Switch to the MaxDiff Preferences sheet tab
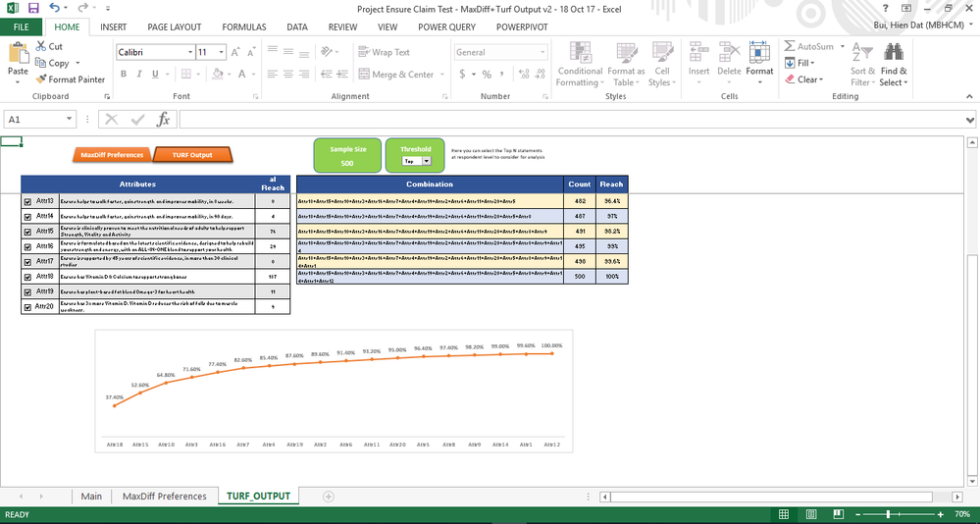Viewport: 980px width, 524px height. pyautogui.click(x=165, y=496)
